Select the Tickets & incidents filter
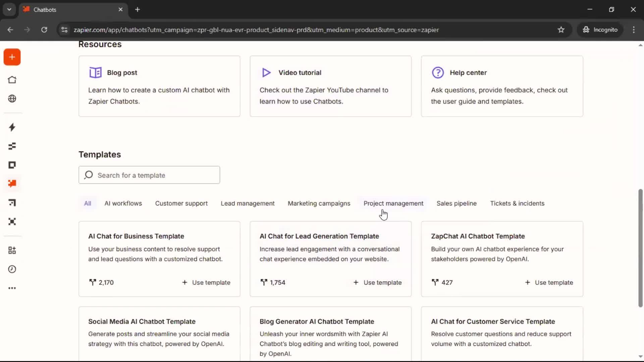Image resolution: width=644 pixels, height=362 pixels. tap(517, 203)
